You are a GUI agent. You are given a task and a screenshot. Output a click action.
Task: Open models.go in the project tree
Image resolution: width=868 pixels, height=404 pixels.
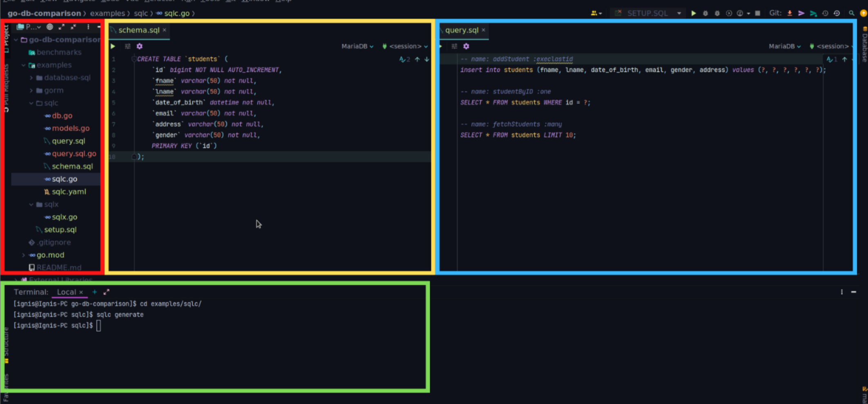71,128
